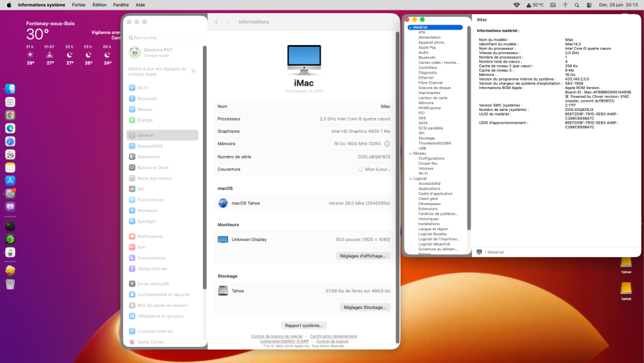The image size is (644, 363).
Task: Open the Conformité ENERGY STAR link
Action: (284, 341)
